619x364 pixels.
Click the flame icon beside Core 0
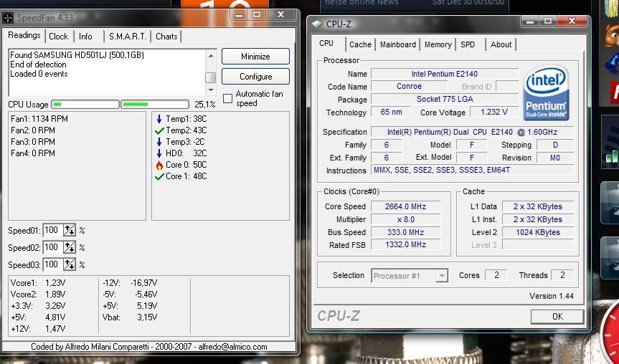[x=159, y=165]
